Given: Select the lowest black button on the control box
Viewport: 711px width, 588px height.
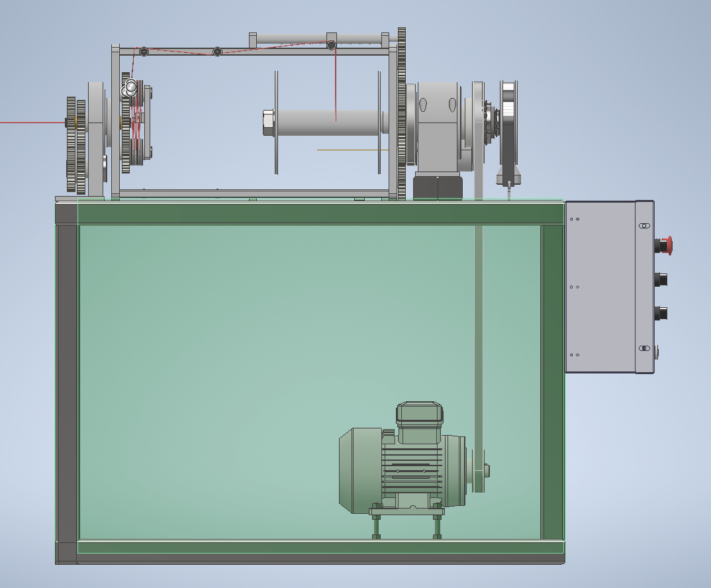Looking at the screenshot, I should [x=661, y=313].
